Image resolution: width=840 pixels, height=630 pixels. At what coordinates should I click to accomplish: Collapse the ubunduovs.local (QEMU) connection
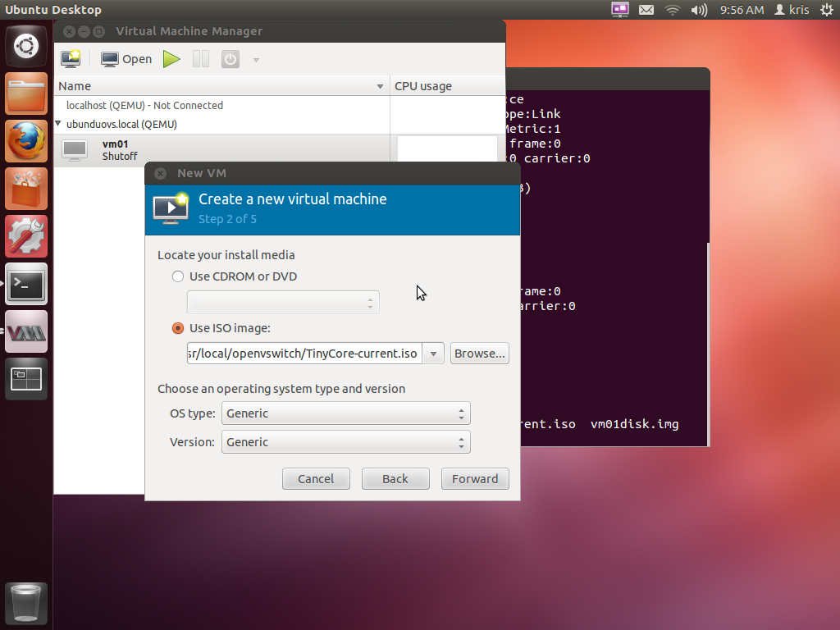pos(58,124)
